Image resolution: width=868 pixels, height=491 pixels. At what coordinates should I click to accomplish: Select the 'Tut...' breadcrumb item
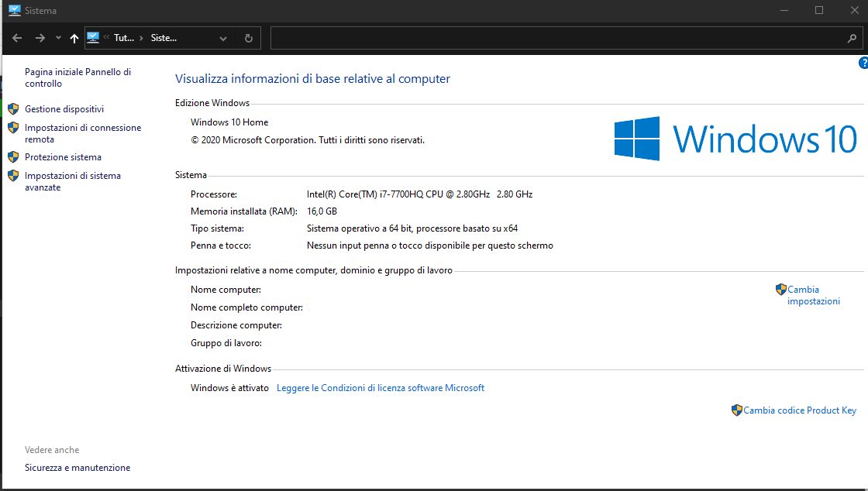point(123,38)
